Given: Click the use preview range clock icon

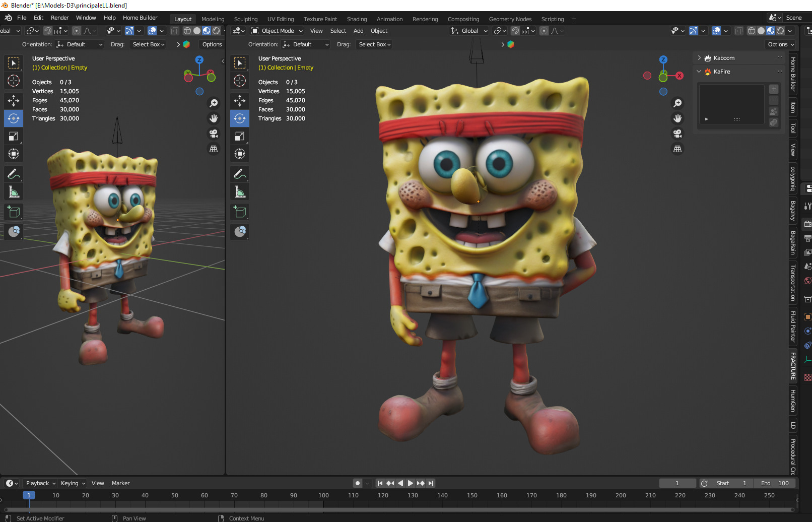Looking at the screenshot, I should point(704,483).
